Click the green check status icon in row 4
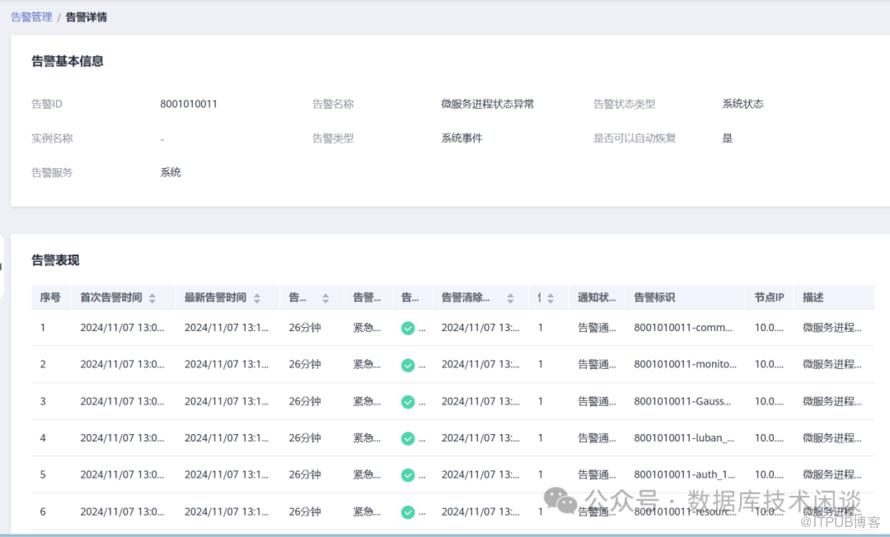Viewport: 890px width, 537px height. 408,438
